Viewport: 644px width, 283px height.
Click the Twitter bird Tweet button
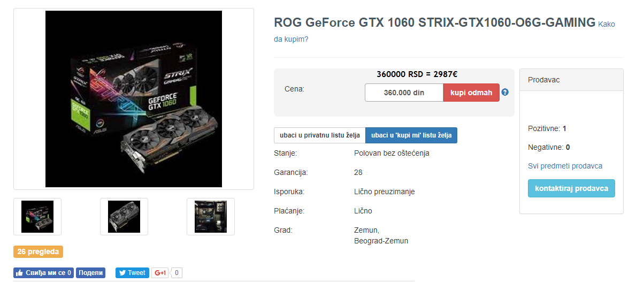132,273
